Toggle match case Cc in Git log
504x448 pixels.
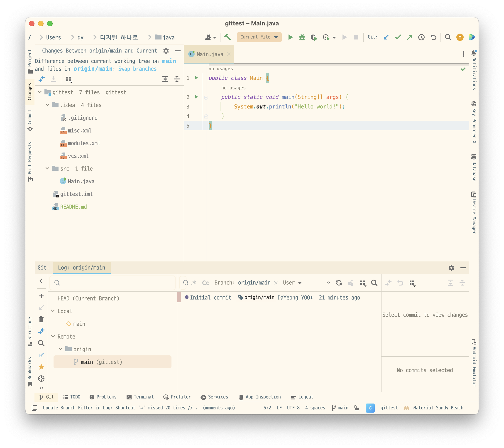click(206, 283)
